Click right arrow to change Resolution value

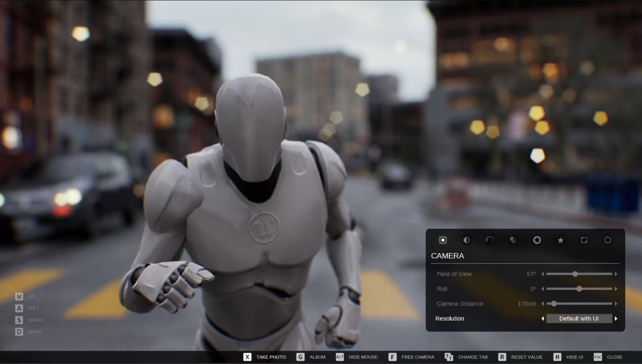point(616,318)
